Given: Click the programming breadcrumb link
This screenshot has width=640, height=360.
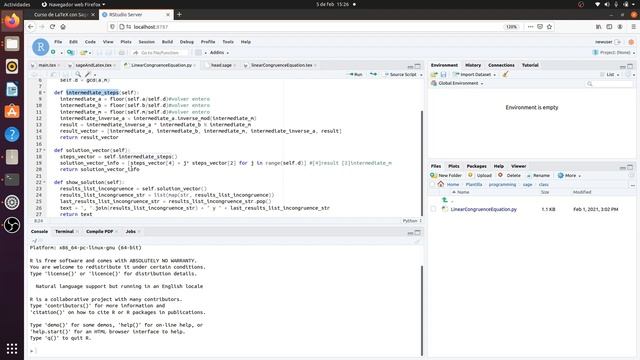Looking at the screenshot, I should pyautogui.click(x=502, y=184).
